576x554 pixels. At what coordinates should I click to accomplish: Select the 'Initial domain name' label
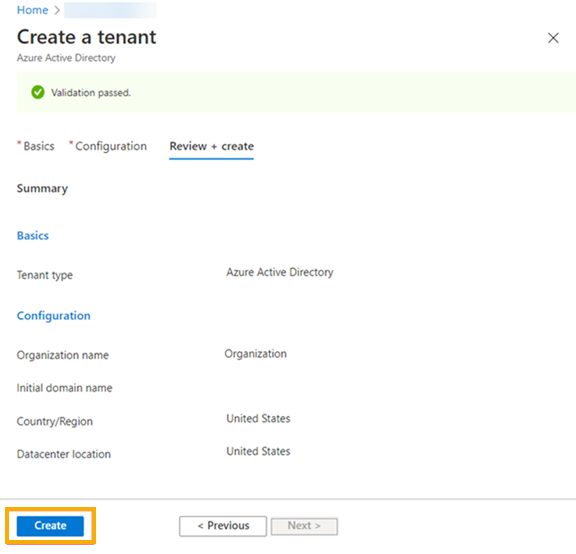65,388
